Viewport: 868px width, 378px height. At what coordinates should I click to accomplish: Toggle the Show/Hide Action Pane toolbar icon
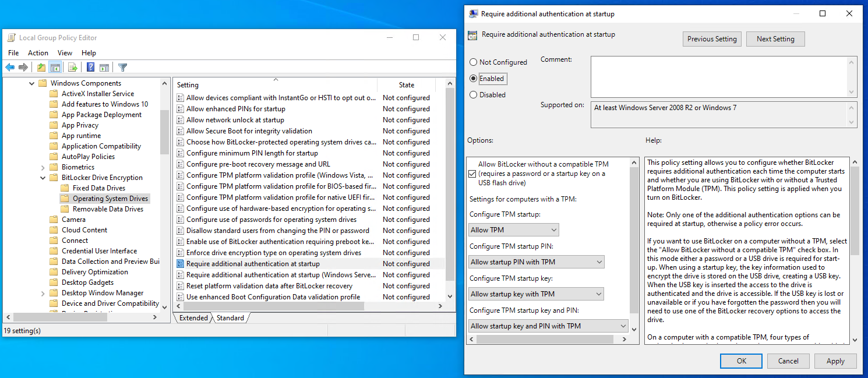point(104,68)
